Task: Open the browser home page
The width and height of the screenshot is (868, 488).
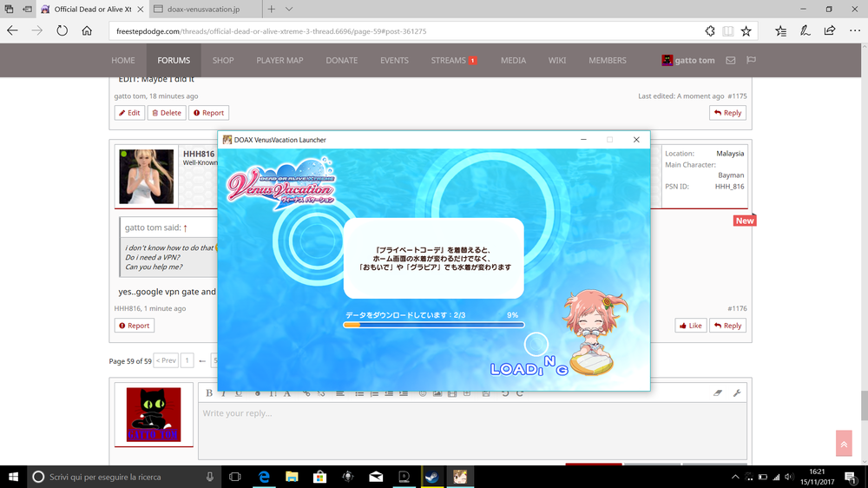Action: [x=87, y=31]
